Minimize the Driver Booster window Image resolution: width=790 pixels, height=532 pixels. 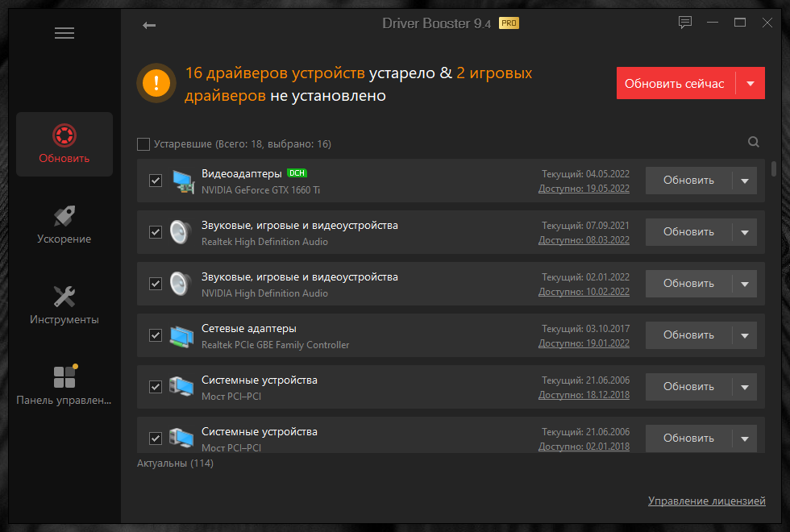coord(713,23)
